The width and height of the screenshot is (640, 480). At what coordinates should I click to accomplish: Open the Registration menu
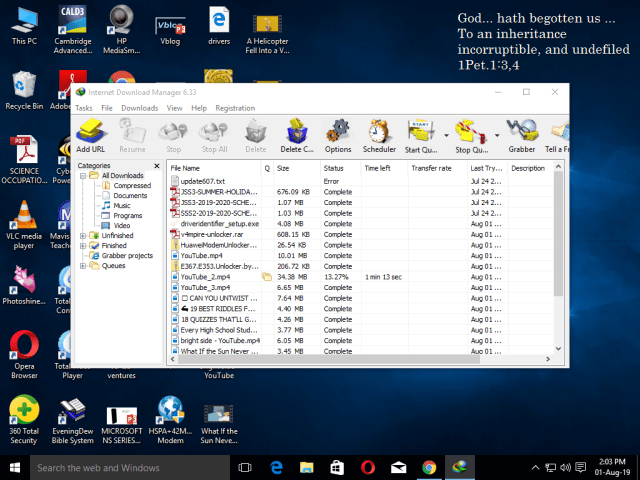tap(235, 108)
